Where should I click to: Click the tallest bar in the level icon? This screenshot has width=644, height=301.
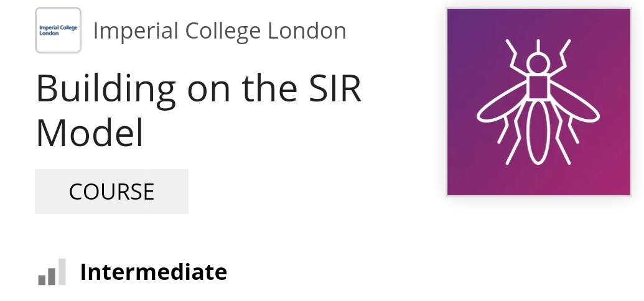62,271
